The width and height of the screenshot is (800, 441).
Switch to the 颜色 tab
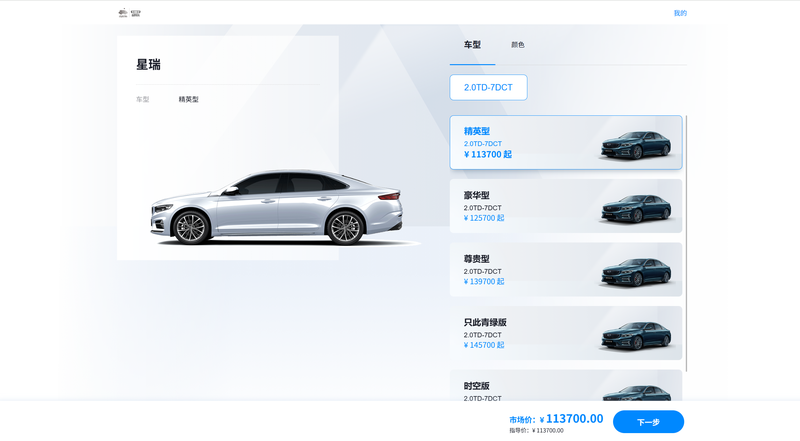[x=517, y=45]
